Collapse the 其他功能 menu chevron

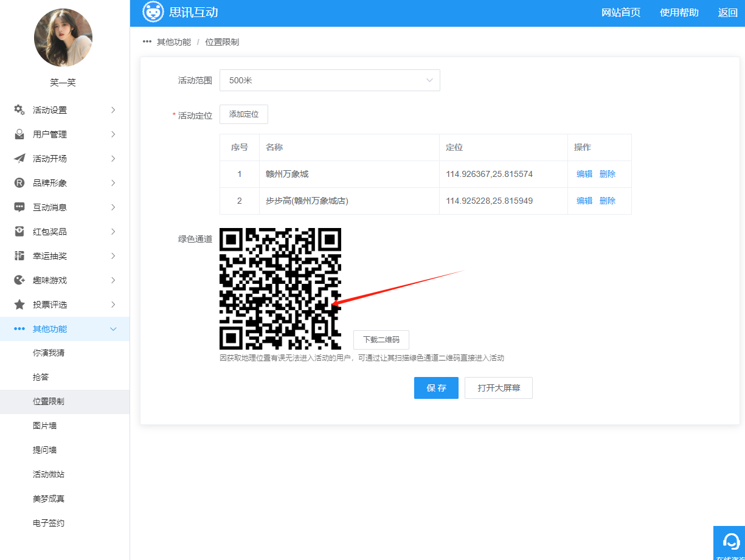[113, 329]
